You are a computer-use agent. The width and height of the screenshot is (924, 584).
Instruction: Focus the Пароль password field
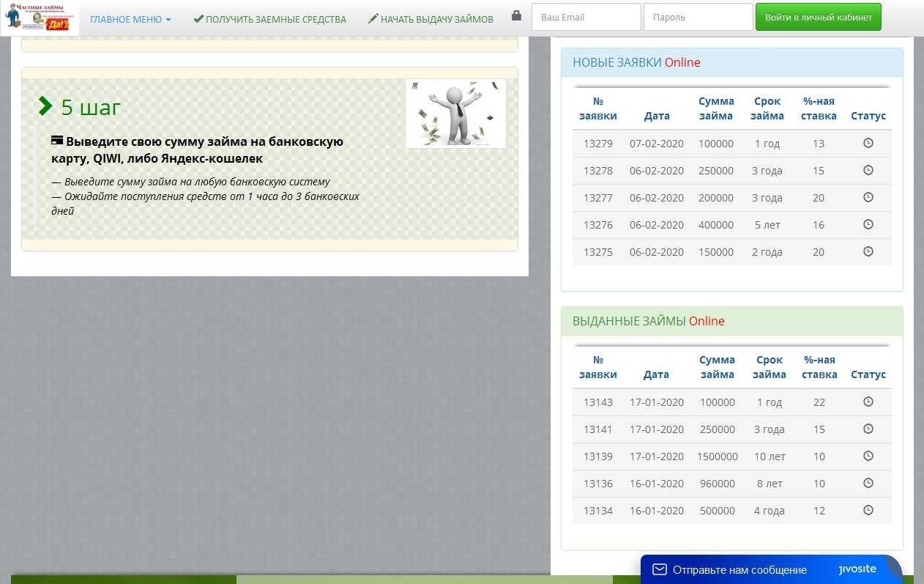pos(697,18)
